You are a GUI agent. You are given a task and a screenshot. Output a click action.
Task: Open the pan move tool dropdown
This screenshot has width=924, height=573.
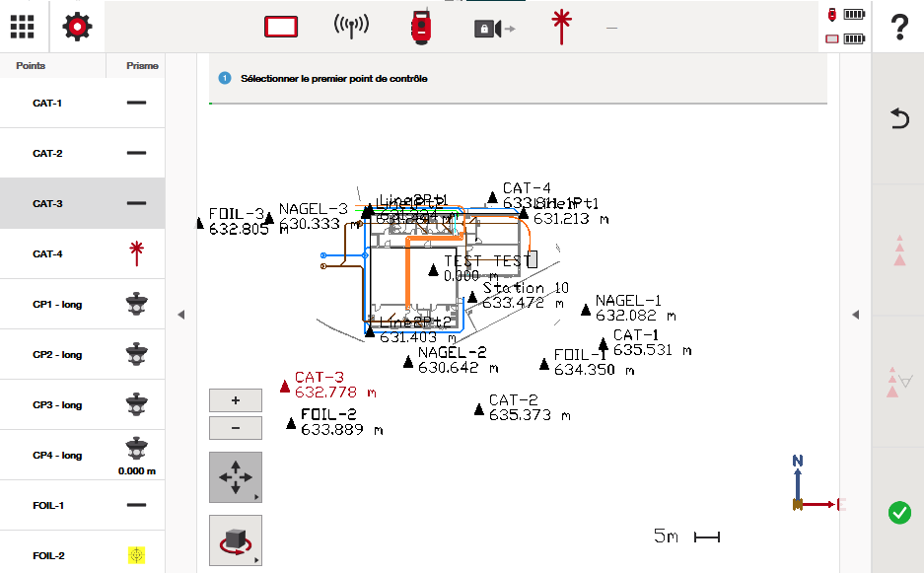pos(236,478)
